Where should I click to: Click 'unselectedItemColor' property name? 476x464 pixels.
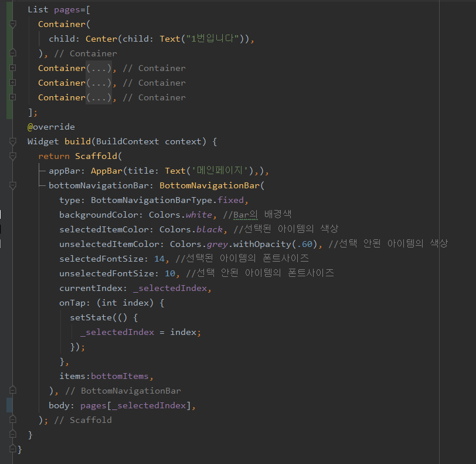point(109,244)
